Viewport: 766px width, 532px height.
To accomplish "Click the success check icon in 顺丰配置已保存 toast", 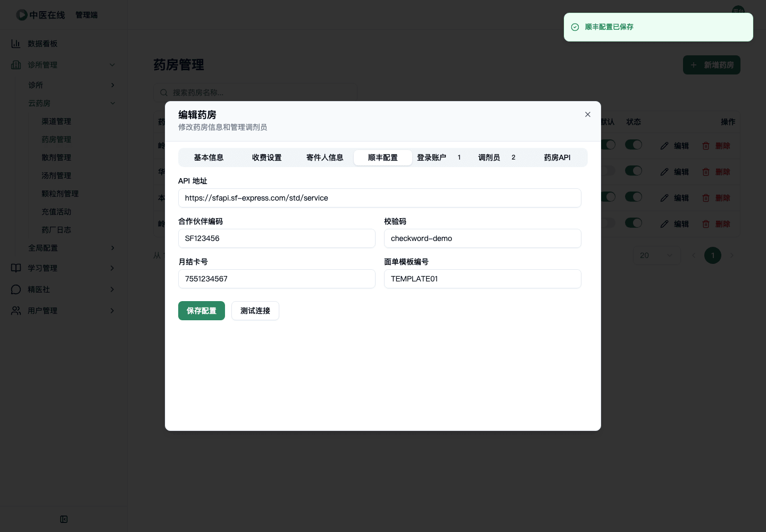I will (x=575, y=27).
